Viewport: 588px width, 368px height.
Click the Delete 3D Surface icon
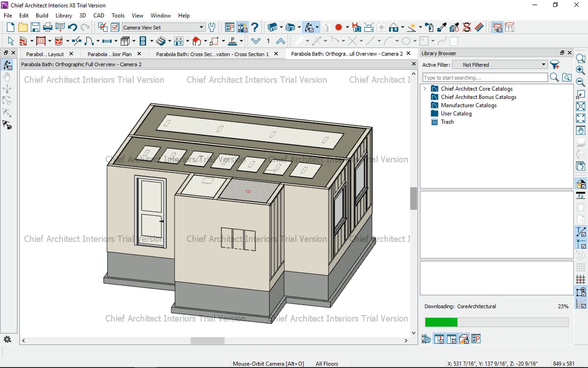pos(467,27)
